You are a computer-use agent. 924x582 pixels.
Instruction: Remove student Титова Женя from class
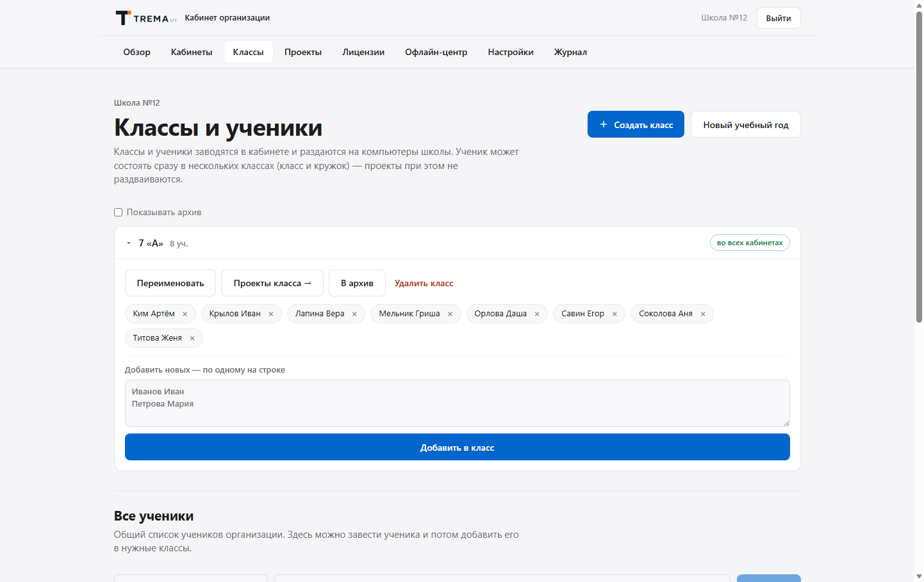(x=192, y=338)
